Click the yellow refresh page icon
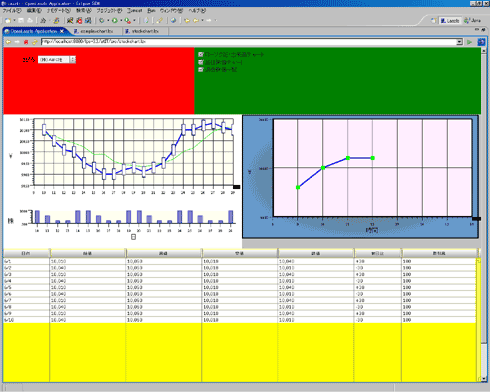Screen dimensions: 490x392 coord(34,42)
